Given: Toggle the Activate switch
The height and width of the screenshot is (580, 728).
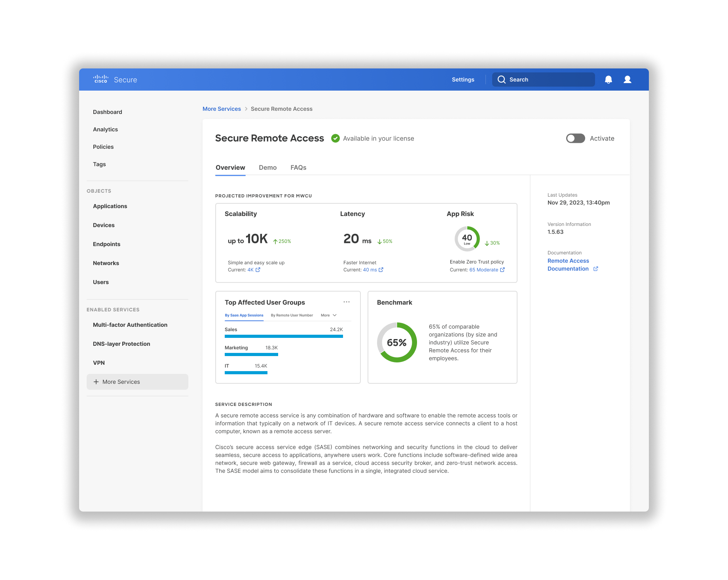Looking at the screenshot, I should tap(576, 138).
